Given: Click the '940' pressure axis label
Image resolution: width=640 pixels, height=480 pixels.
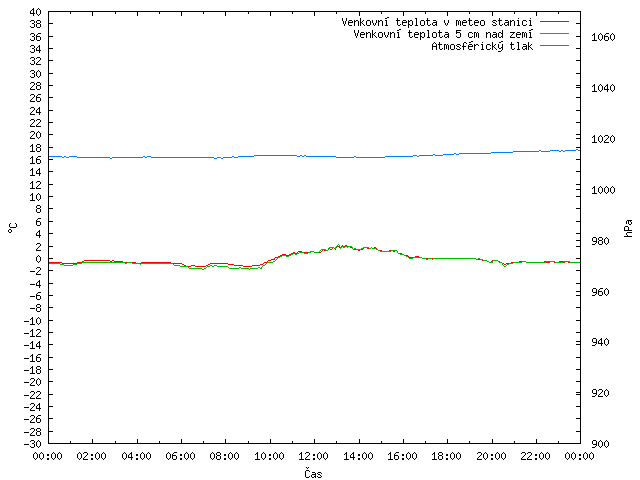Looking at the screenshot, I should [x=600, y=342].
